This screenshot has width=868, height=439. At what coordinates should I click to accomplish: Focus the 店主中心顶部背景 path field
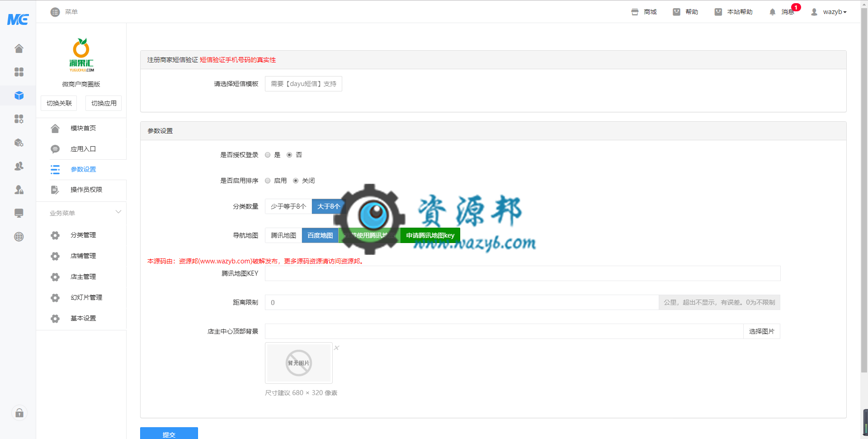click(x=504, y=331)
